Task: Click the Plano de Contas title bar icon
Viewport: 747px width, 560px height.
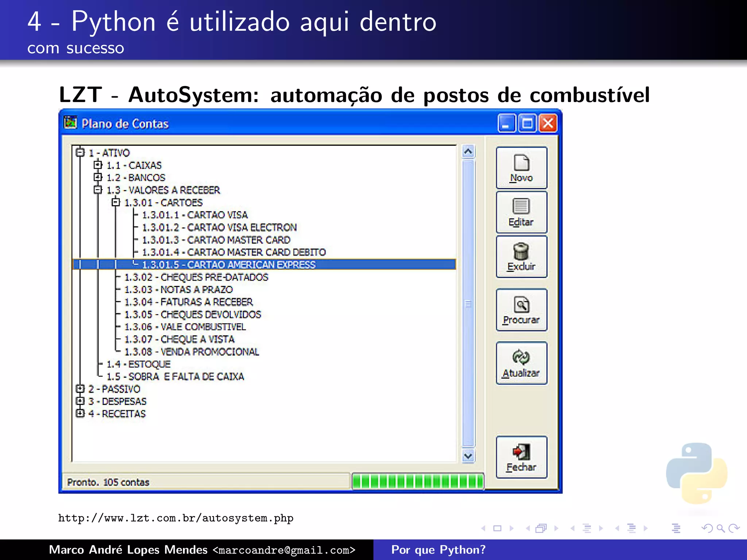Action: [x=70, y=122]
